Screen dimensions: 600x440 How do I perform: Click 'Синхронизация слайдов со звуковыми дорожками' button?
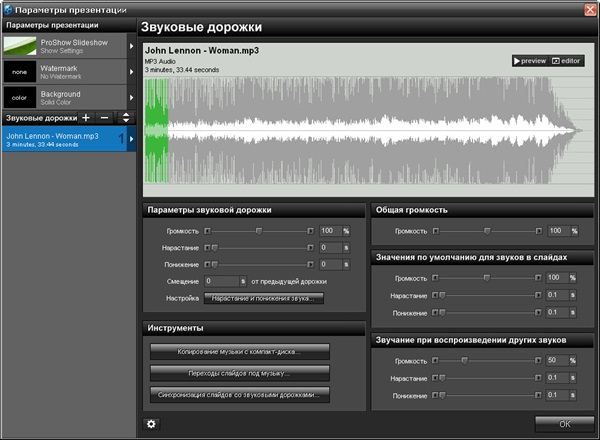coord(239,395)
